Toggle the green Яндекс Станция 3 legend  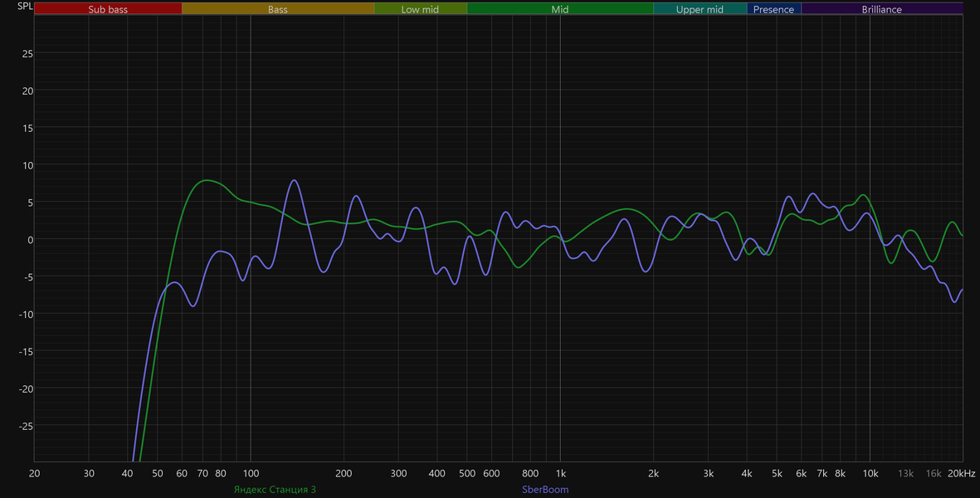(x=275, y=489)
